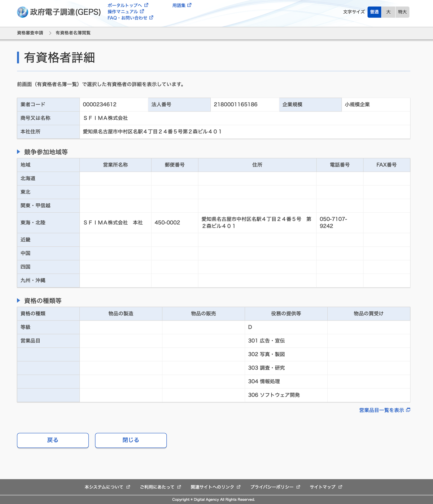Click triangle marker beside 競争参加地域等

19,152
